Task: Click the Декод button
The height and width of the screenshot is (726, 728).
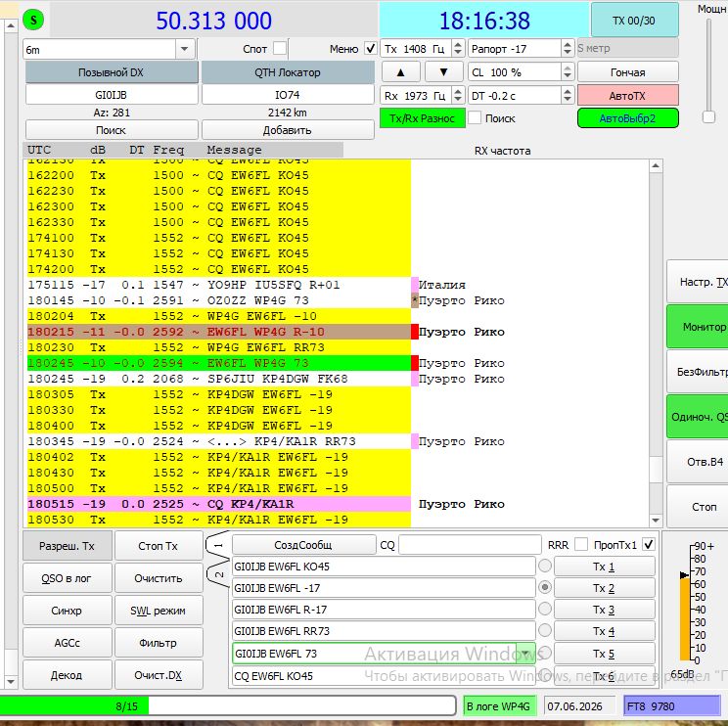Action: [x=68, y=675]
